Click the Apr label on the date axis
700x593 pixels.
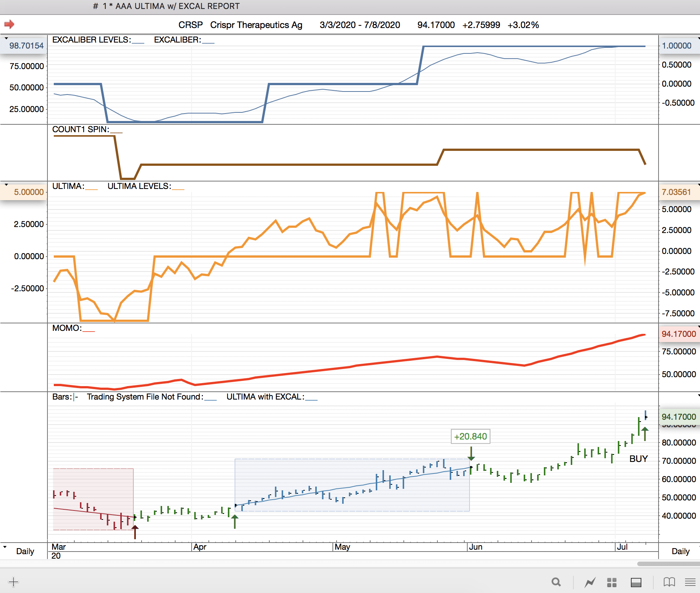(x=200, y=547)
